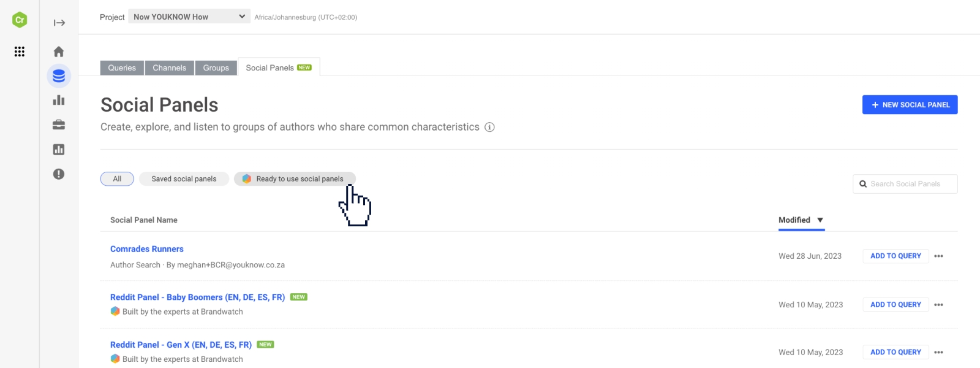This screenshot has height=368, width=980.
Task: Switch to the Queries tab
Action: [121, 67]
